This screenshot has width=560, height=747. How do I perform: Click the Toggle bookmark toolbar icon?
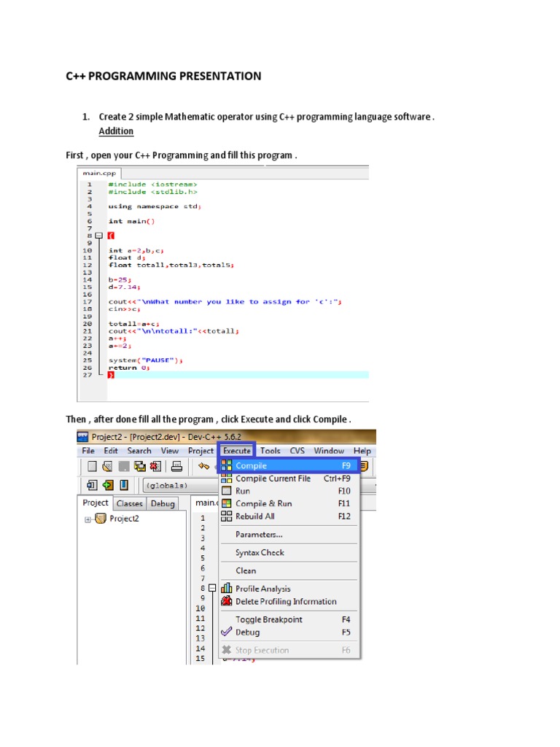coord(124,485)
